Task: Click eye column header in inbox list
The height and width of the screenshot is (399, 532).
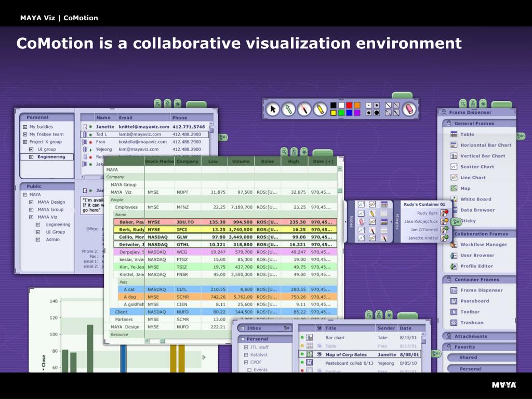Action: [x=319, y=328]
